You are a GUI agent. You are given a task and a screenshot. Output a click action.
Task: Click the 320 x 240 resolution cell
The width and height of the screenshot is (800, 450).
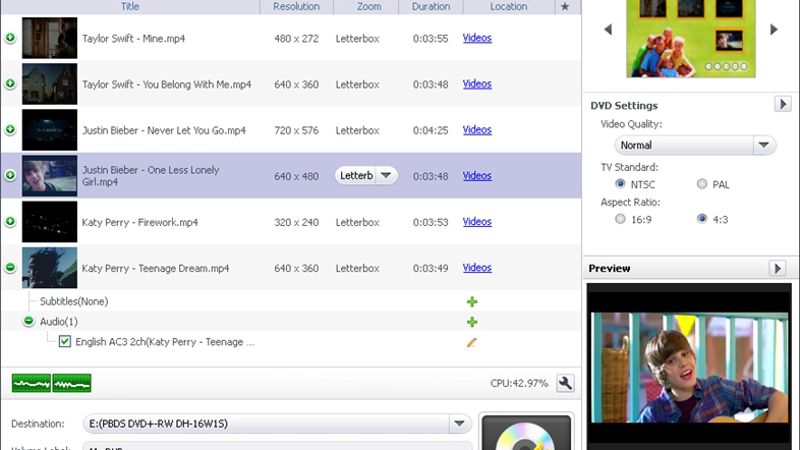296,222
